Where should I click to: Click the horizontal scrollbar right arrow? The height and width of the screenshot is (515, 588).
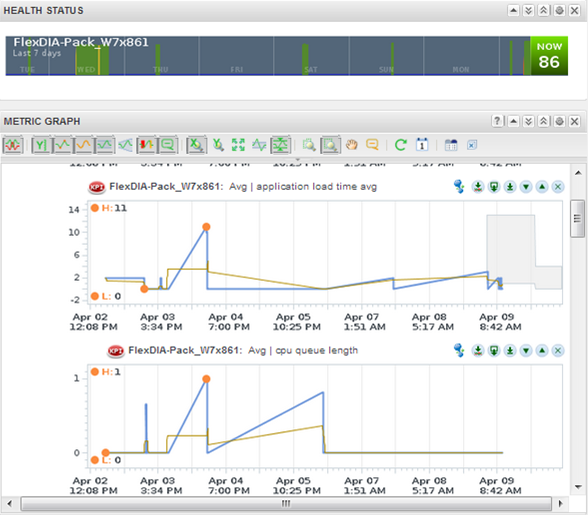561,503
